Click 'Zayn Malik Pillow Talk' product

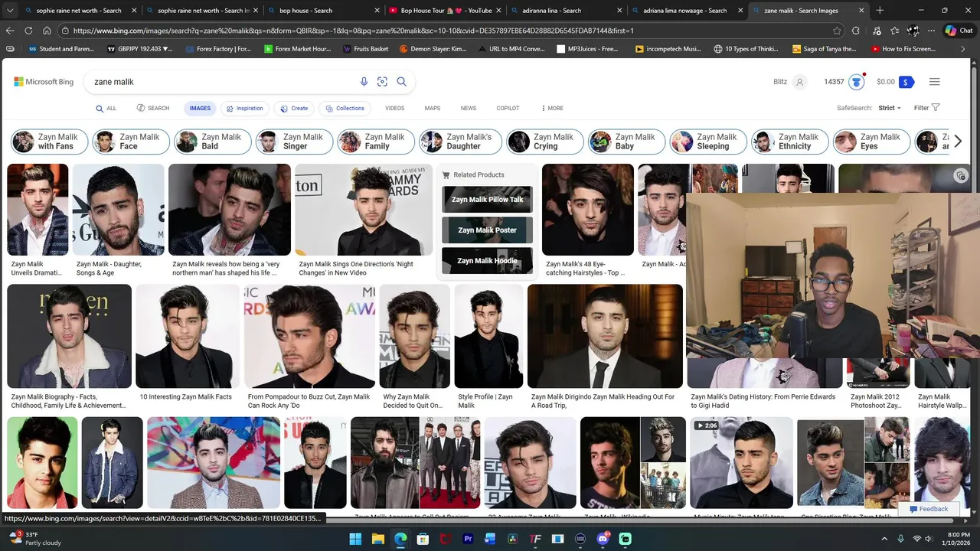tap(487, 200)
